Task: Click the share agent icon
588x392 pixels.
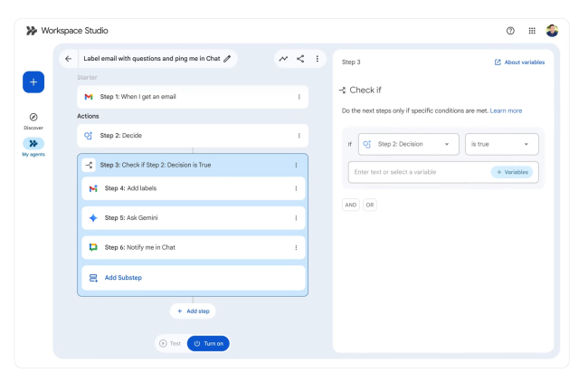Action: tap(300, 59)
